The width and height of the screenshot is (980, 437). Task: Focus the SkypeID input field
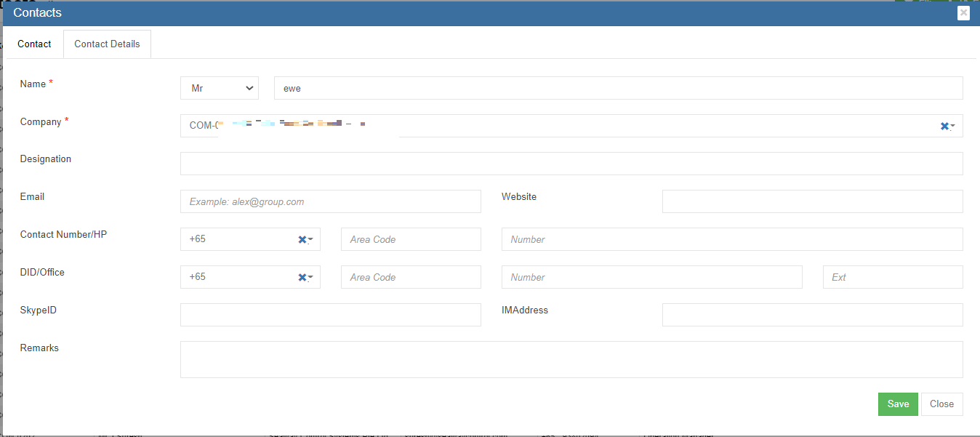click(x=331, y=315)
